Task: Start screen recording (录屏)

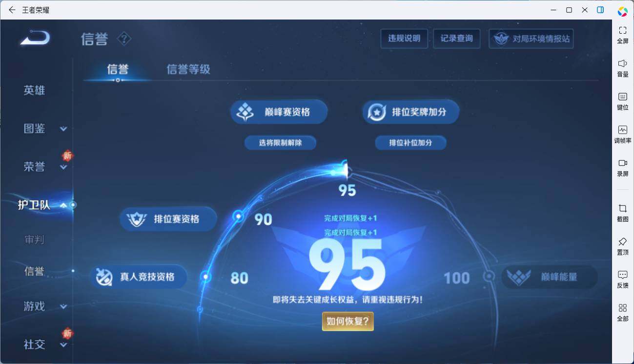Action: click(622, 163)
